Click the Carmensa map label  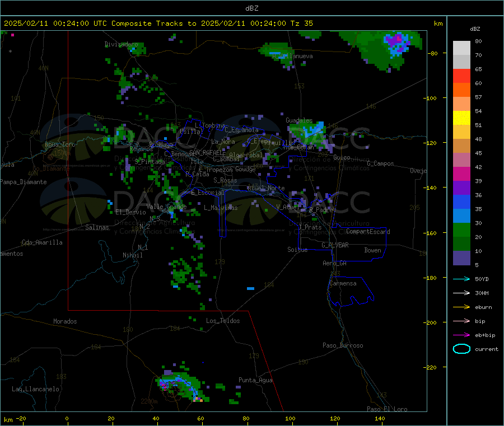click(343, 283)
